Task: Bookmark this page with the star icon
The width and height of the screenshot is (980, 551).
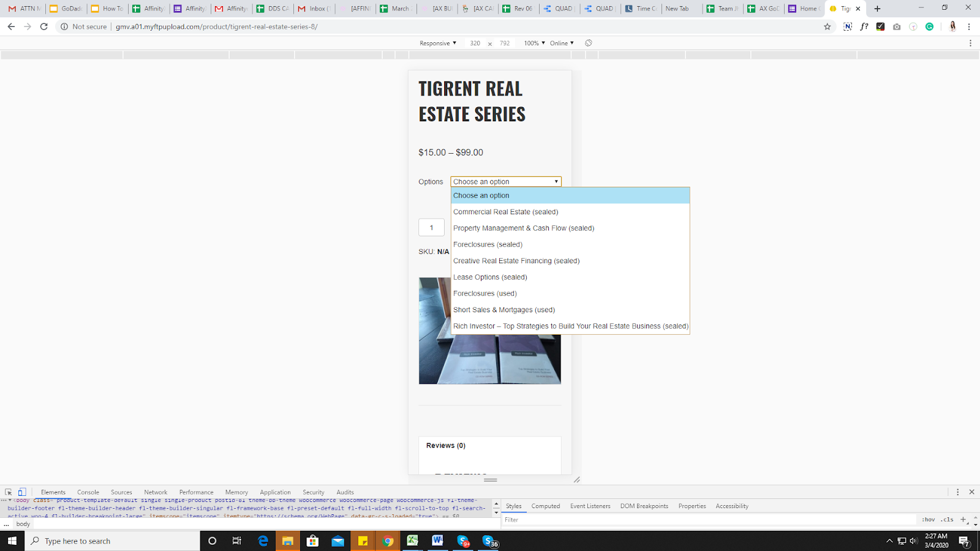Action: pos(827,26)
